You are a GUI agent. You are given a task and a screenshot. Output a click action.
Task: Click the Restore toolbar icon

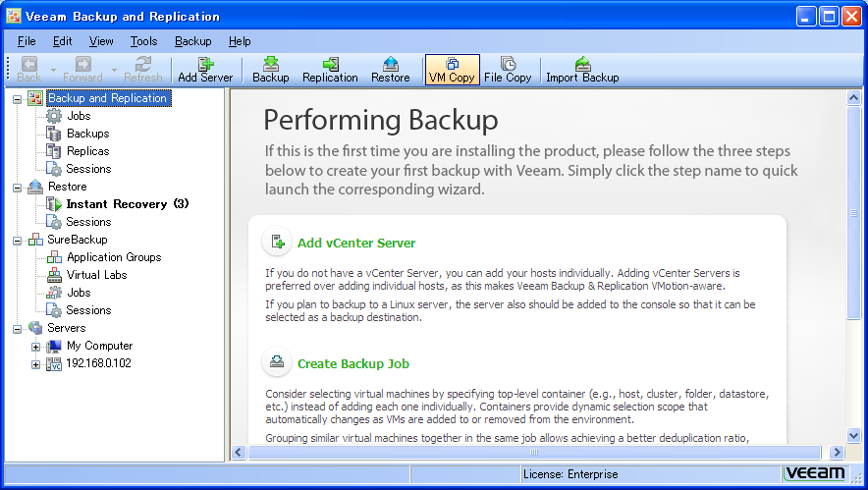pos(390,70)
